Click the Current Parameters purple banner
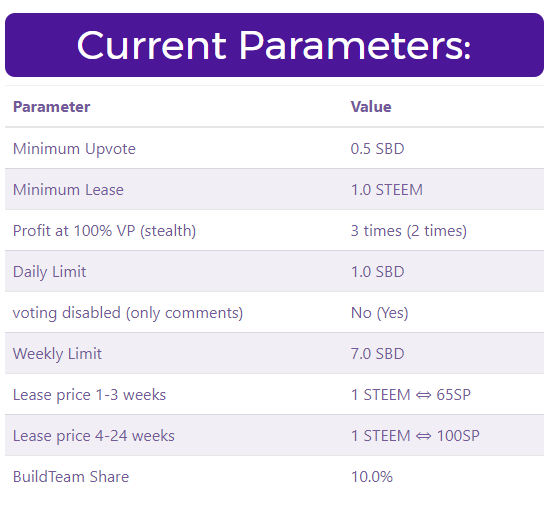This screenshot has height=513, width=551. tap(274, 45)
